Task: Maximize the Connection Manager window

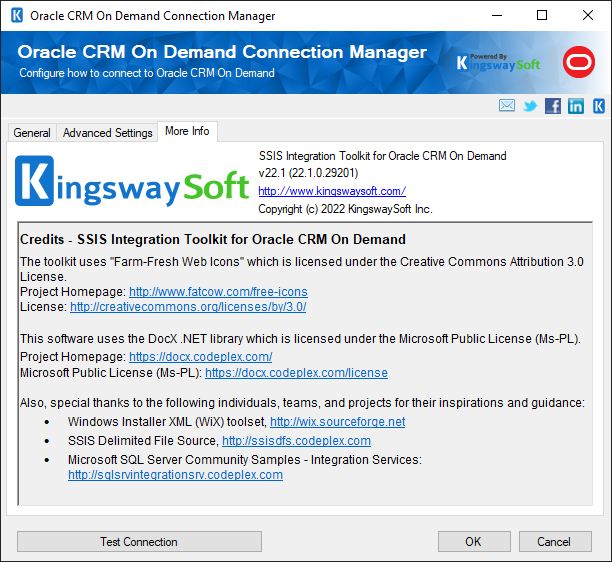Action: click(542, 16)
